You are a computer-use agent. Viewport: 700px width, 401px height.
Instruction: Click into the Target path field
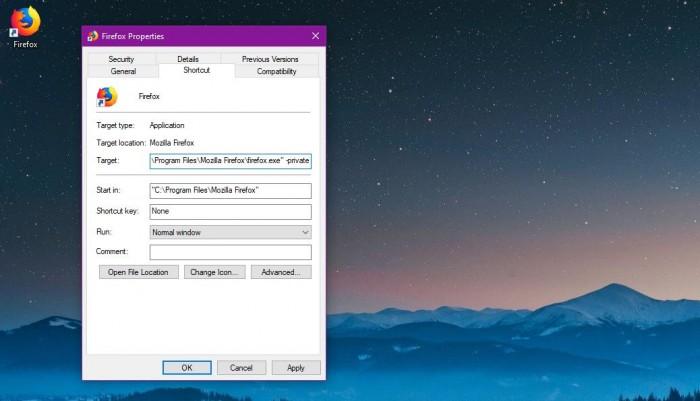[230, 160]
